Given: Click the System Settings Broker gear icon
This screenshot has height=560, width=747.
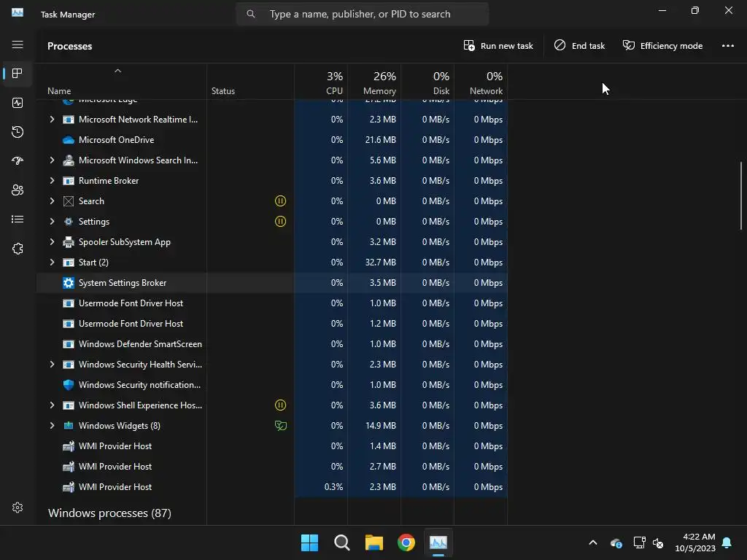Looking at the screenshot, I should coord(69,283).
